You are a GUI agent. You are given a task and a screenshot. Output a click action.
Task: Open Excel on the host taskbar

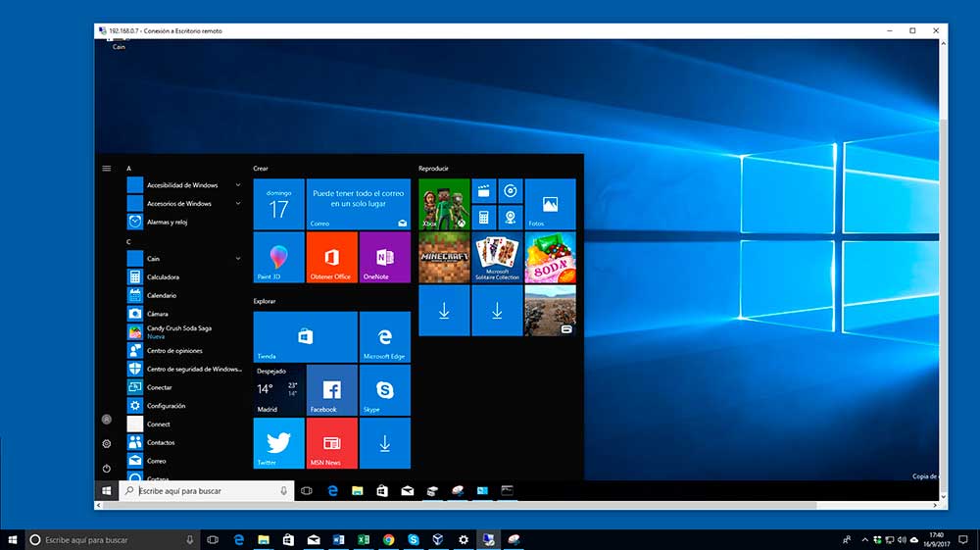(x=364, y=539)
